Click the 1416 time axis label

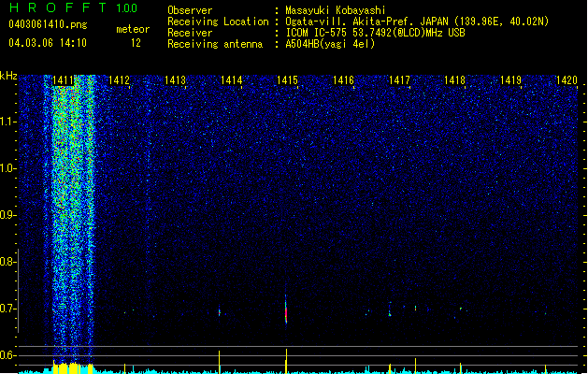pos(343,80)
